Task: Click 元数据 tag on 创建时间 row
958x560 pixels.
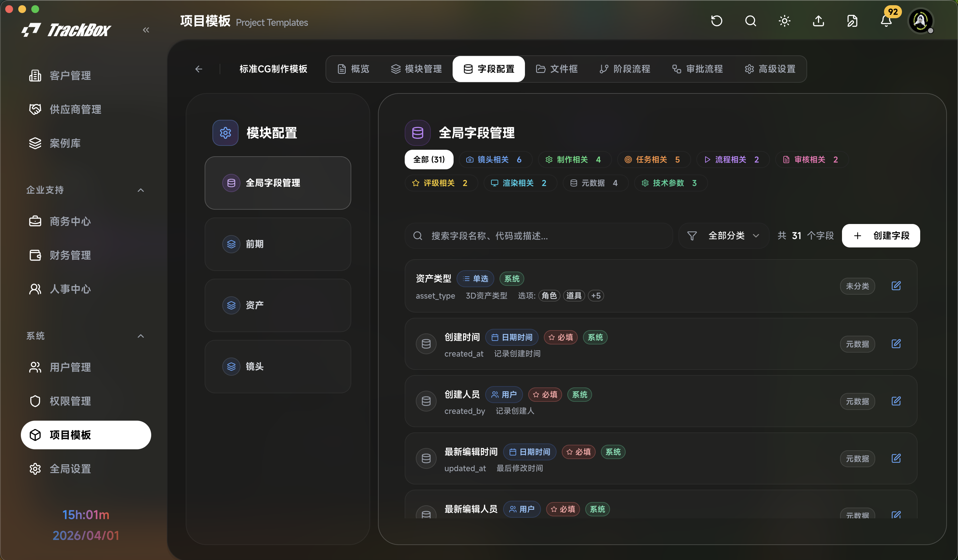Action: tap(857, 344)
